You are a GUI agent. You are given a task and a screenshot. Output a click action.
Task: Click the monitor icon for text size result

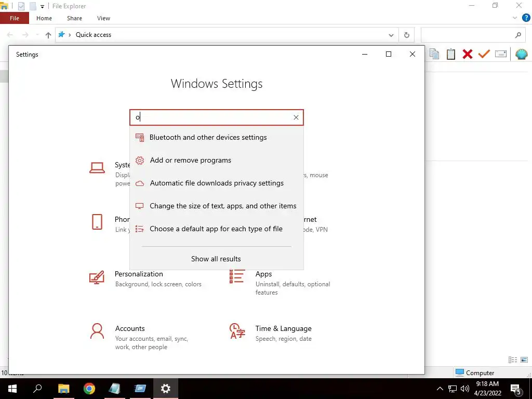pos(139,206)
